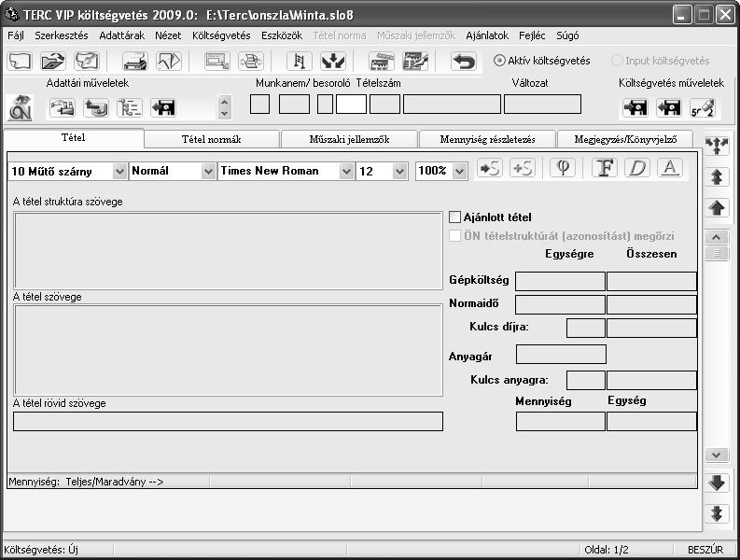Open the 10 Műtő szárny dropdown
740x560 pixels.
click(119, 172)
